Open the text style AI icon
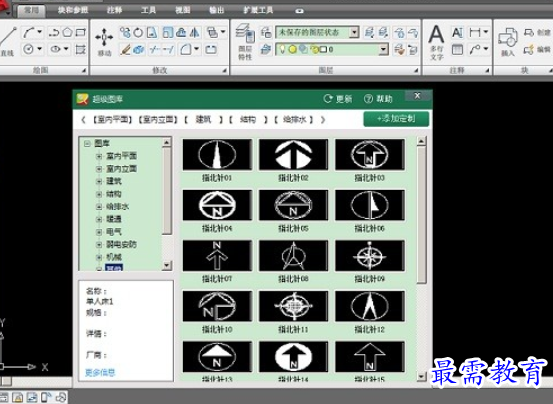Viewport: 553px width, 404px height. coord(457,33)
